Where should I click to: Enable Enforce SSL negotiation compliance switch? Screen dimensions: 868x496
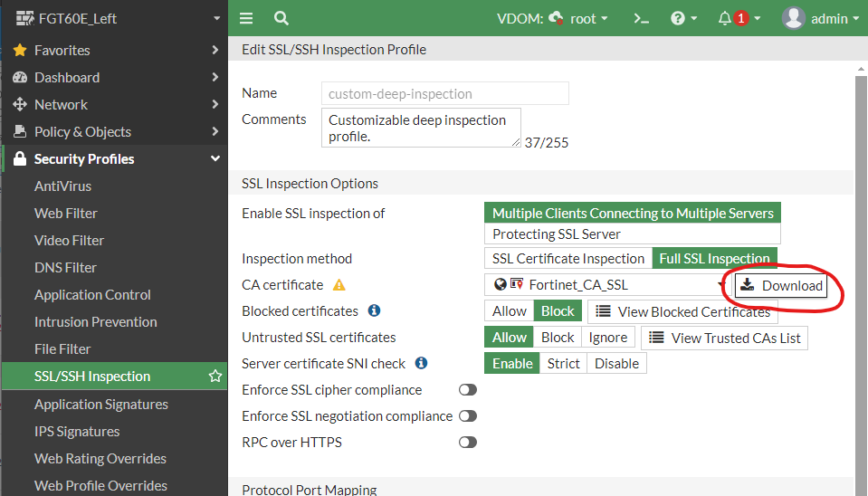click(468, 416)
